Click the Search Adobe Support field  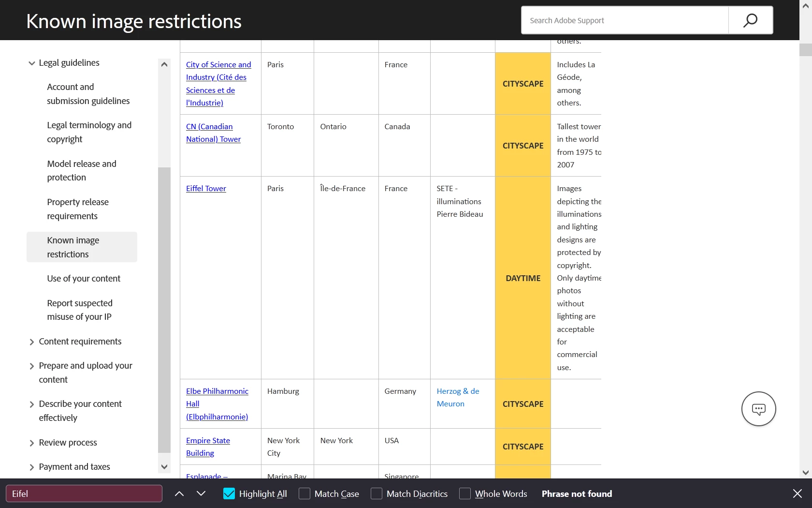(x=625, y=20)
